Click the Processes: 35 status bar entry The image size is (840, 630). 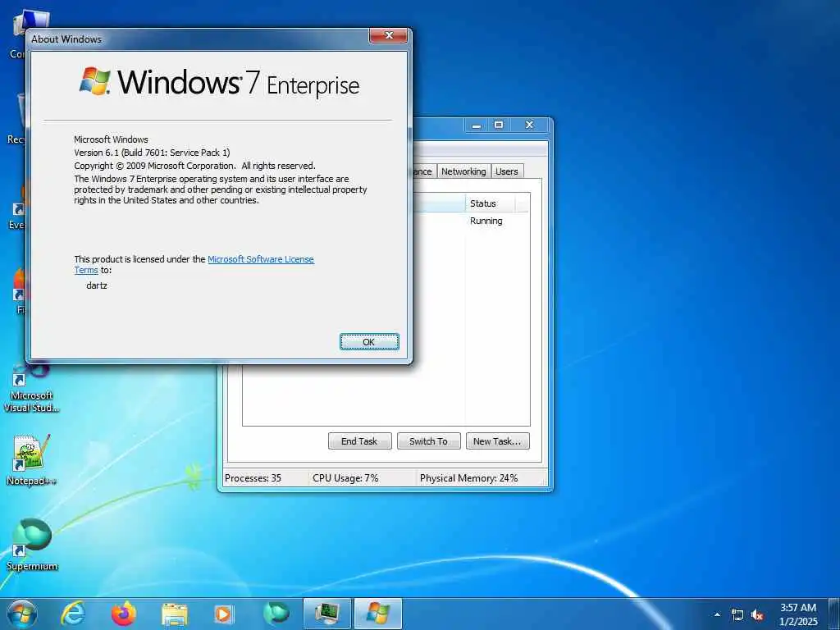point(253,478)
